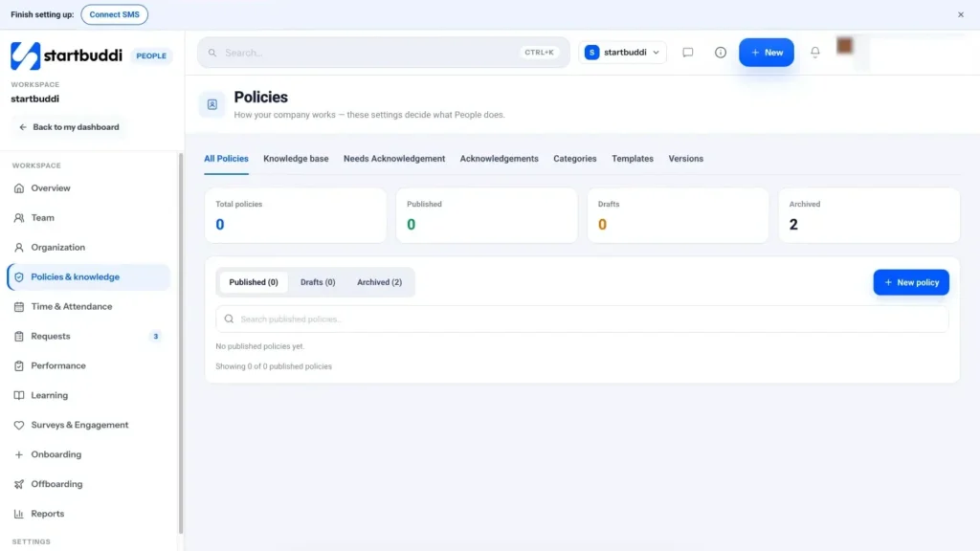The height and width of the screenshot is (551, 980).
Task: Open the Needs Acknowledgement tab
Action: [393, 159]
